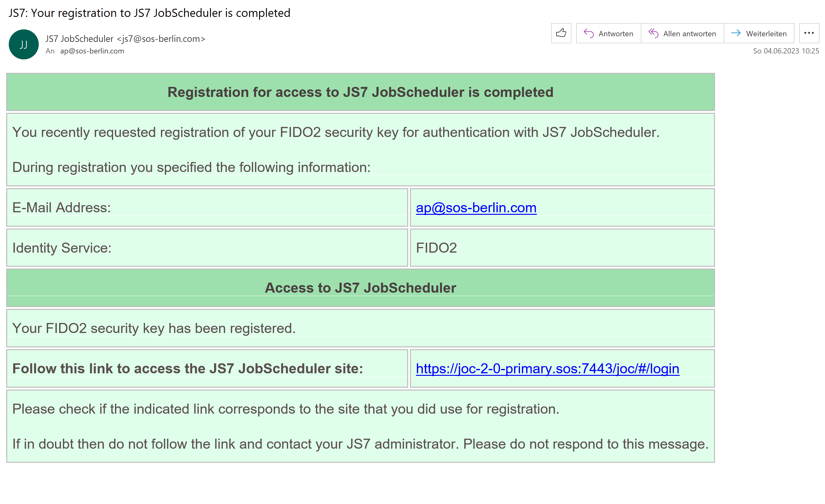This screenshot has width=825, height=504.
Task: Click the Registration for access heading banner
Action: click(x=361, y=92)
